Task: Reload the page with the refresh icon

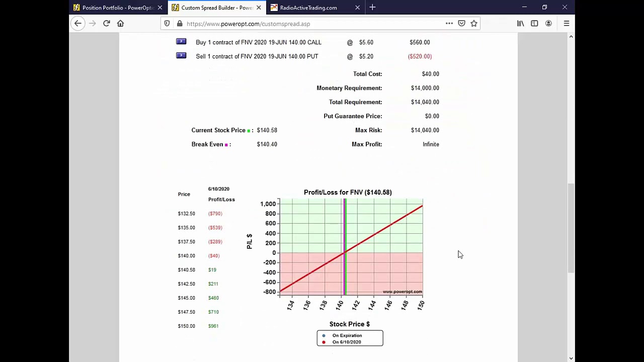Action: (x=107, y=24)
